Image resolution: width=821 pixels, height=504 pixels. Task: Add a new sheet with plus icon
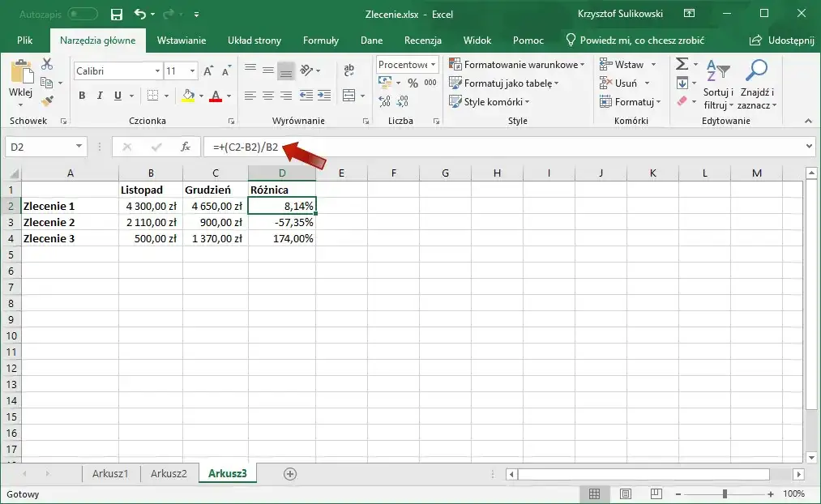pyautogui.click(x=290, y=474)
